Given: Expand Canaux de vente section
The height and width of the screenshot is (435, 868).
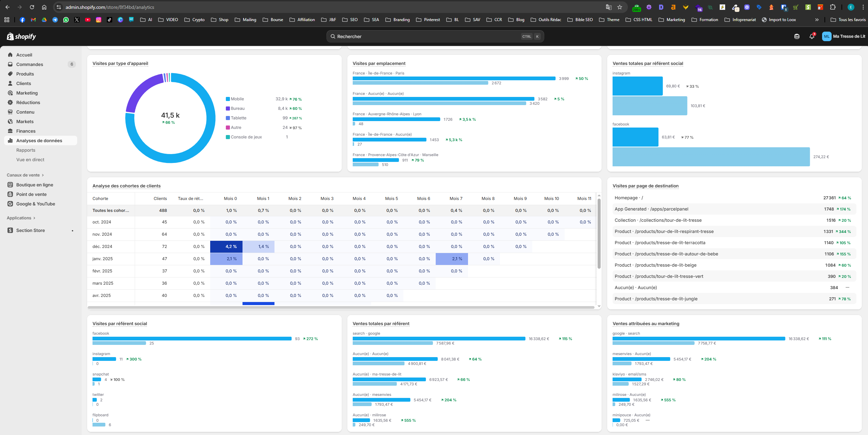Looking at the screenshot, I should click(x=25, y=175).
